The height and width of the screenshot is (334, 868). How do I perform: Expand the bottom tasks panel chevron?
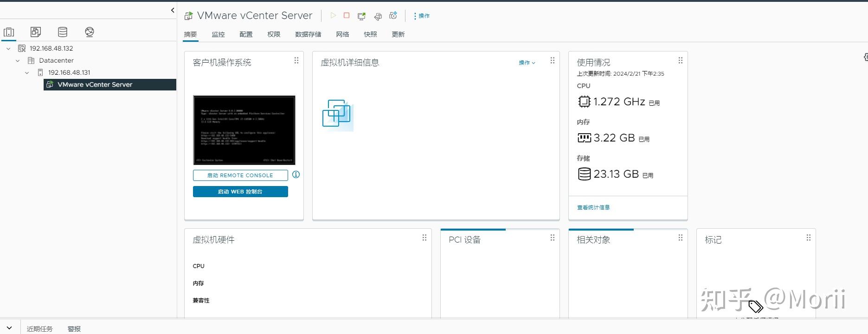pos(10,328)
